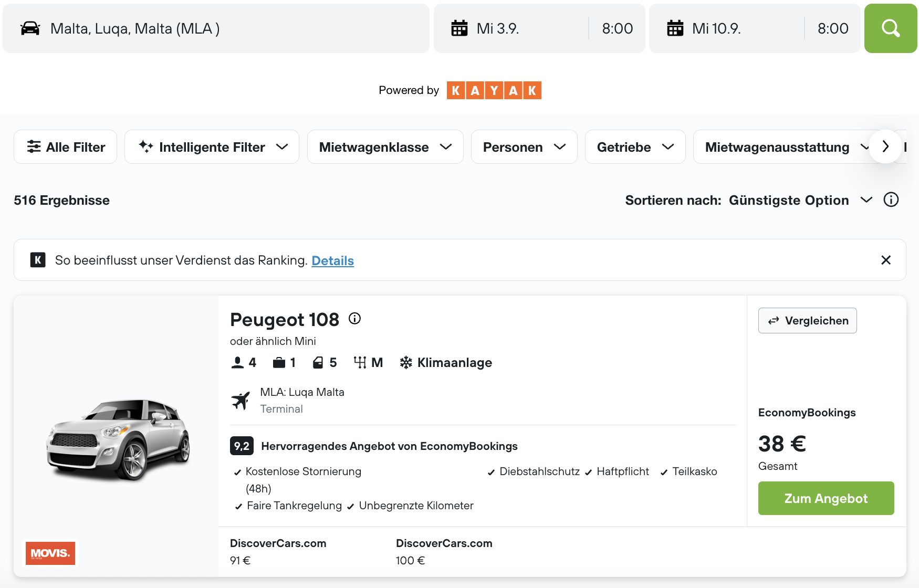Viewport: 919px width, 588px height.
Task: Click the MOVIS supplier logo
Action: 50,553
